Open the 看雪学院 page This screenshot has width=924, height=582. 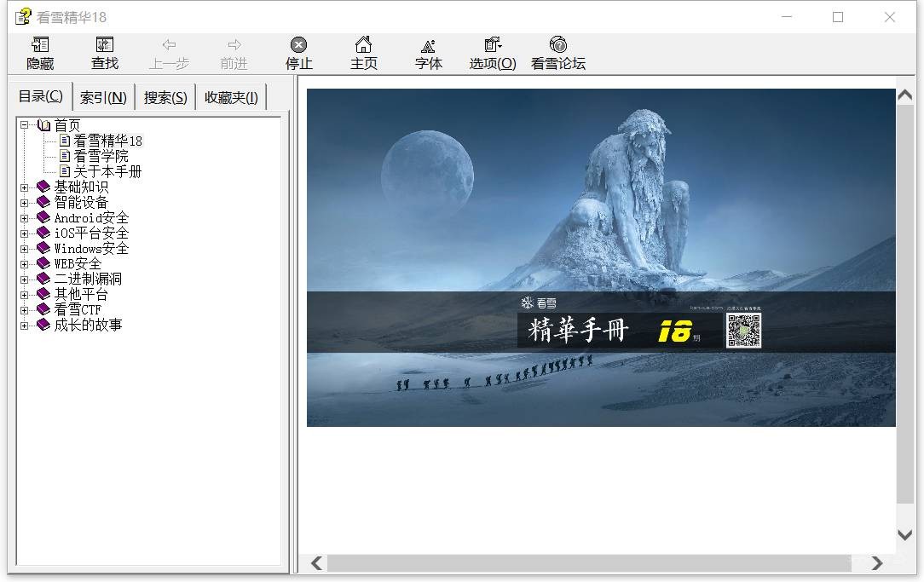click(101, 156)
